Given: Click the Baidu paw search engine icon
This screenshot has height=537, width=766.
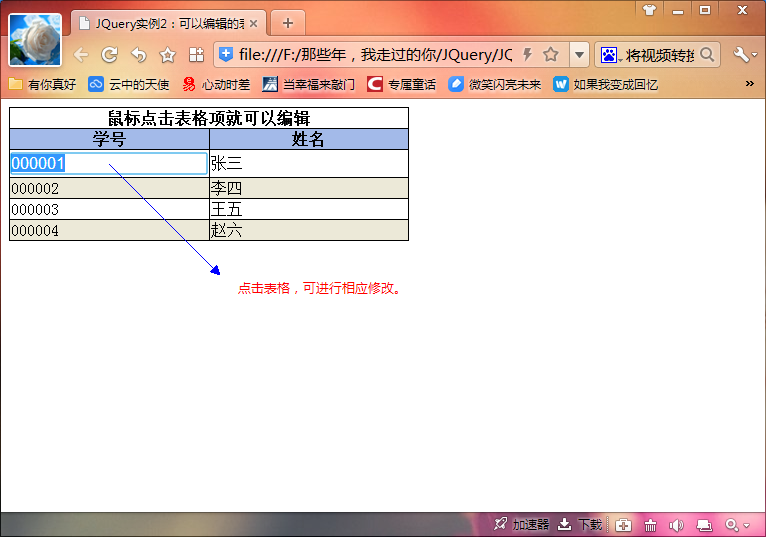Looking at the screenshot, I should [x=609, y=55].
